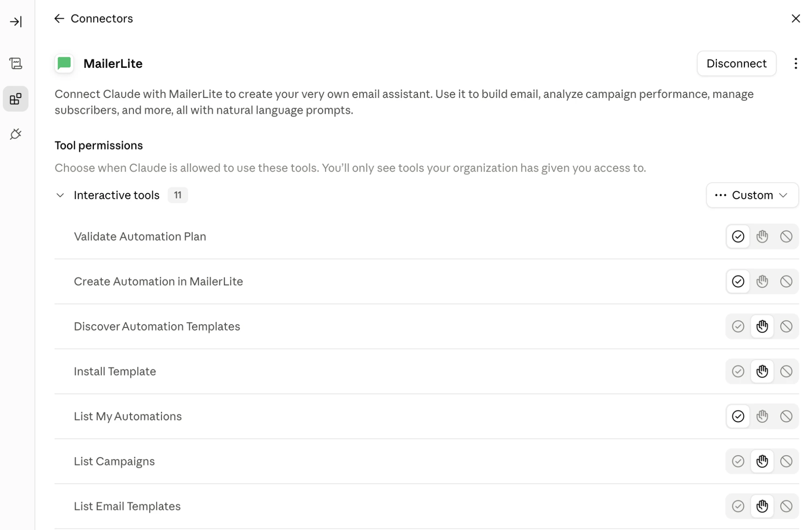The height and width of the screenshot is (530, 812).
Task: Go back via the Connectors arrow
Action: (59, 19)
